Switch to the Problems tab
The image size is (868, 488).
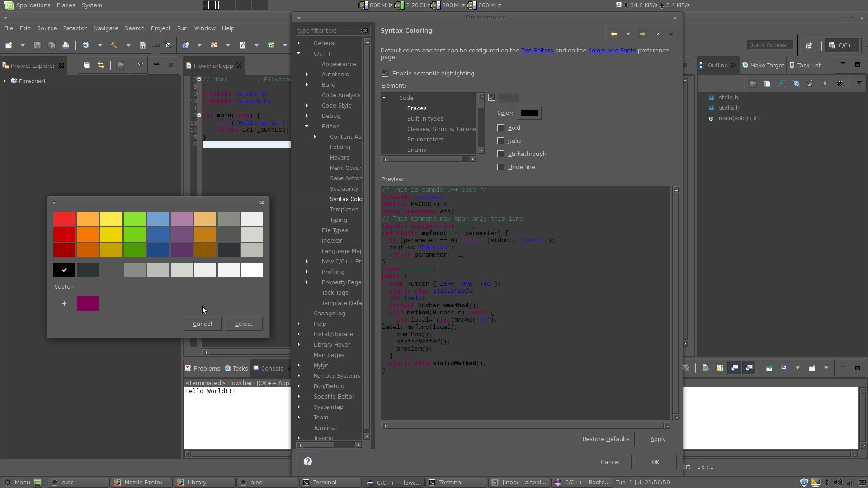pyautogui.click(x=203, y=368)
